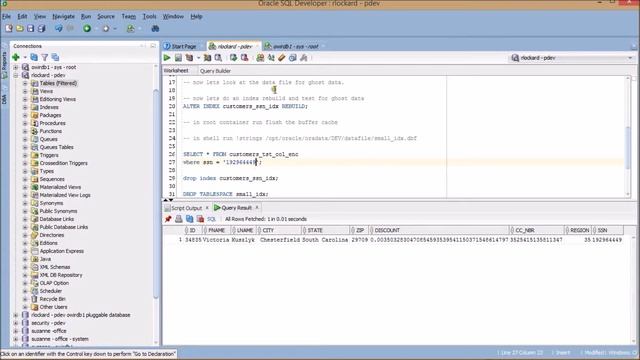Expand the Sequences tree node
The height and width of the screenshot is (360, 640).
pos(25,179)
